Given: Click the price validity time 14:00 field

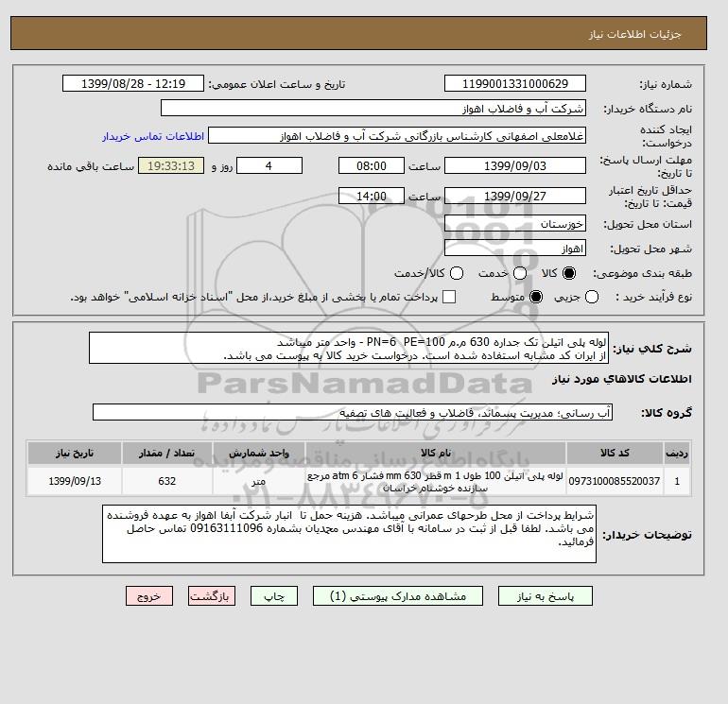Looking at the screenshot, I should pos(372,196).
